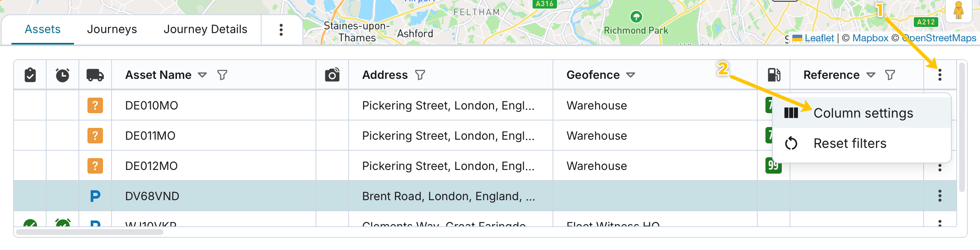The image size is (980, 250).
Task: Click the Street View pegman icon
Action: point(959,10)
